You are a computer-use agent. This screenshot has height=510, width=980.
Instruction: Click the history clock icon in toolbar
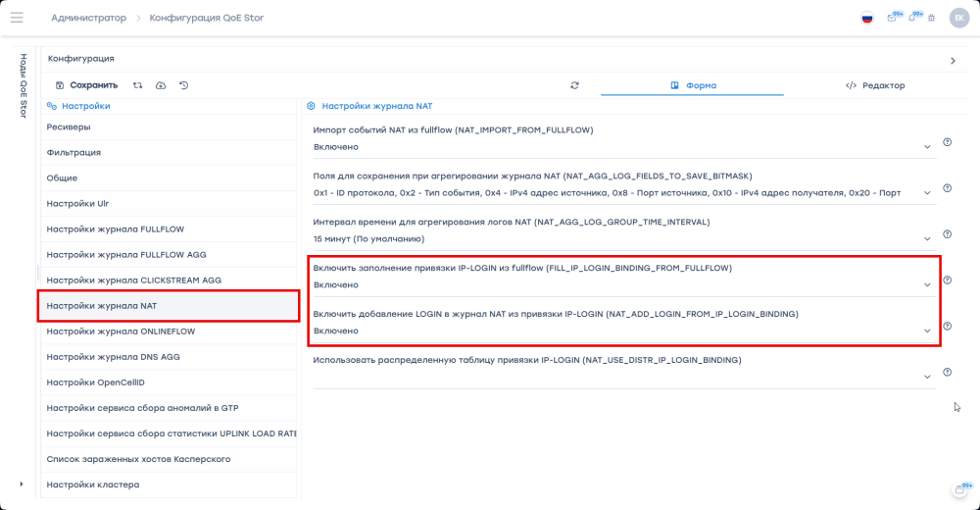point(184,85)
